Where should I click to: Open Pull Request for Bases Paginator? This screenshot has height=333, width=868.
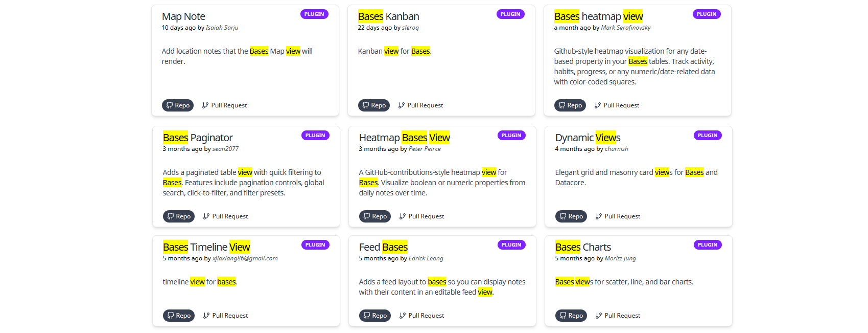tap(225, 216)
